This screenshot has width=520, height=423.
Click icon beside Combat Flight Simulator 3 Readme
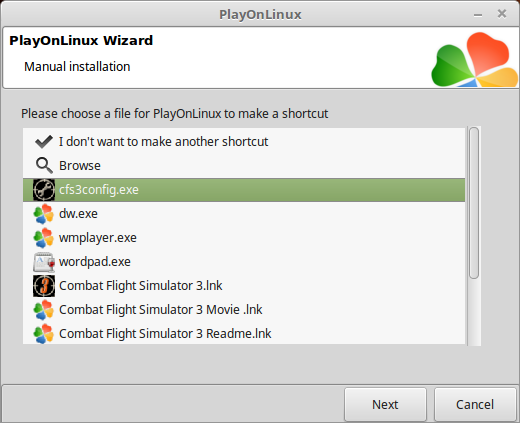coord(44,334)
